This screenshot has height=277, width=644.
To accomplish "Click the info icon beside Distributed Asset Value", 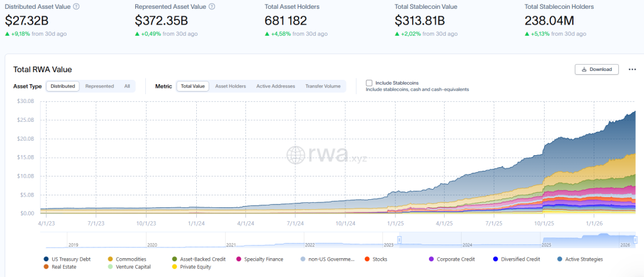I will (76, 6).
